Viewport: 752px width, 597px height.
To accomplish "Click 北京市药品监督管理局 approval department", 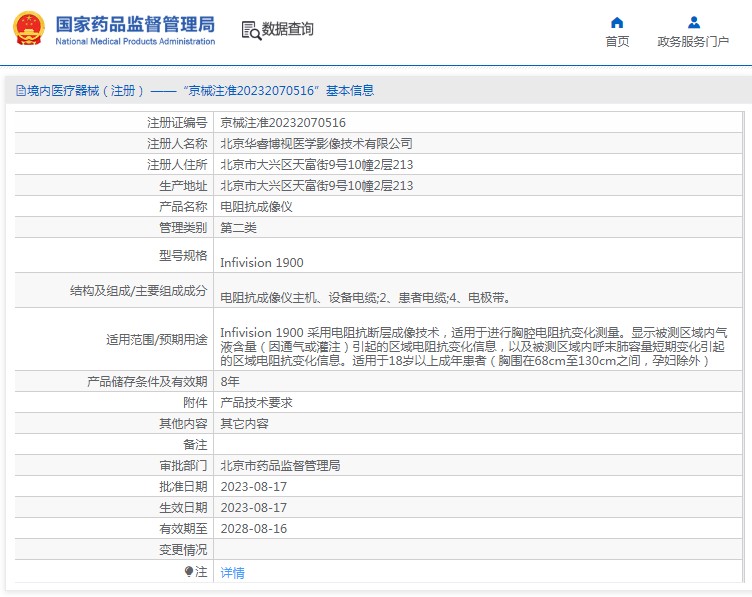I will tap(280, 466).
